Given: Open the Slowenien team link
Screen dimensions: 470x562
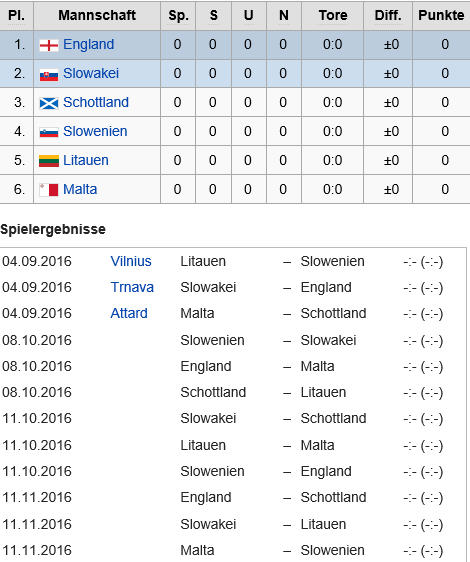Looking at the screenshot, I should click(95, 132).
